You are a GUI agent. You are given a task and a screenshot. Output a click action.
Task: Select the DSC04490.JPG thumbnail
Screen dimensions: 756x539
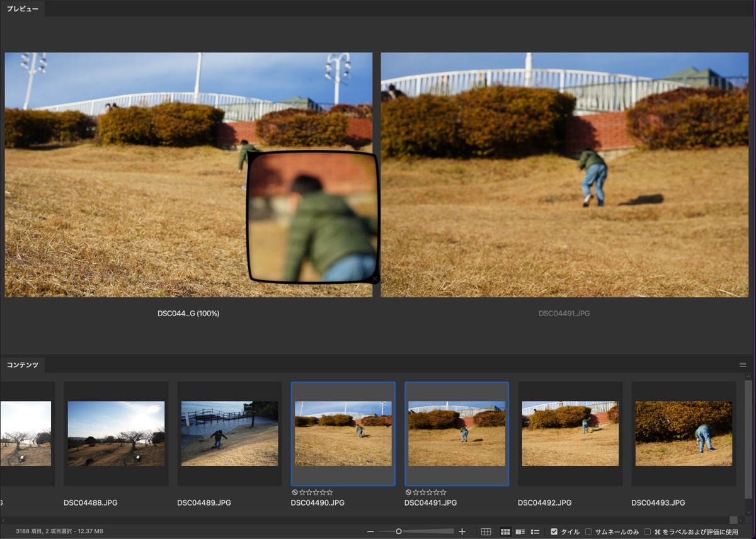pyautogui.click(x=343, y=434)
